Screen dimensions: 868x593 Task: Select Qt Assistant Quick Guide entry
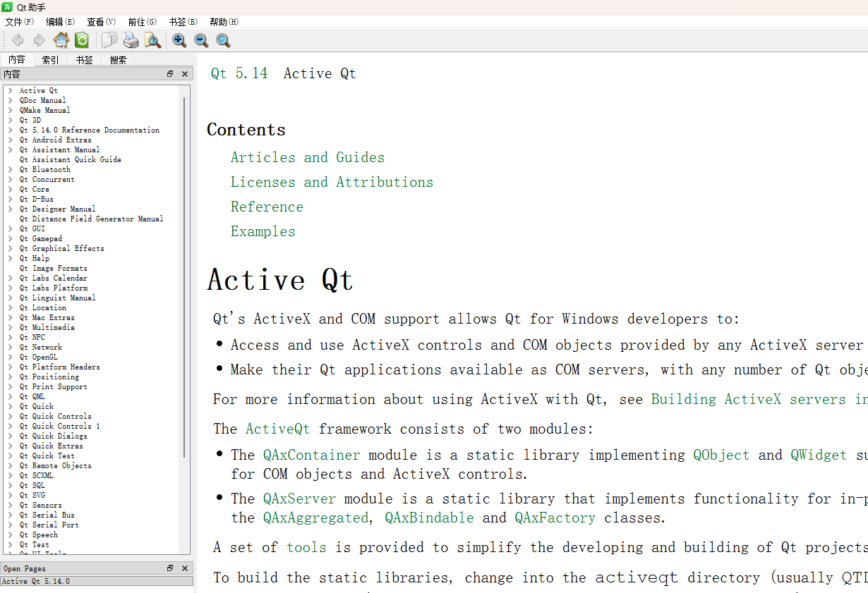point(71,159)
